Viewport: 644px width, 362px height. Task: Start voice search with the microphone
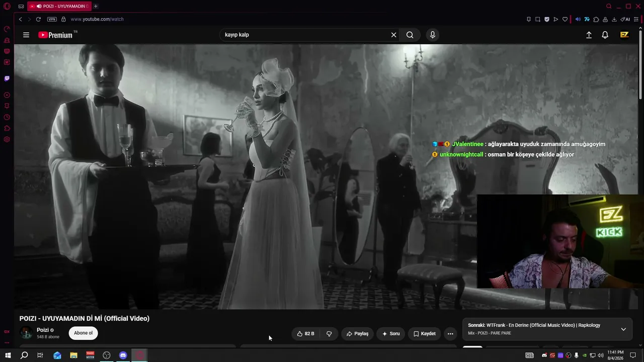[x=432, y=35]
